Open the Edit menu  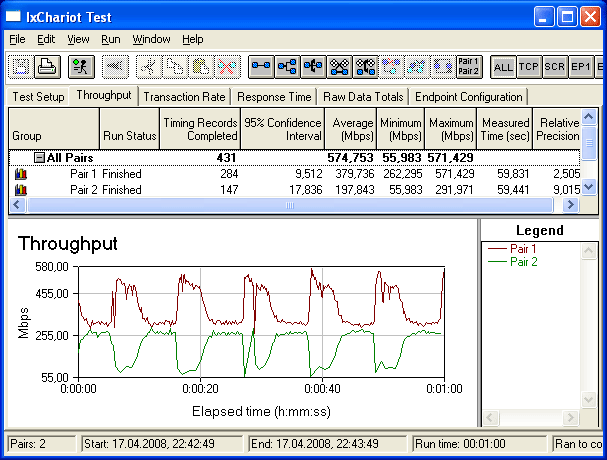coord(46,39)
